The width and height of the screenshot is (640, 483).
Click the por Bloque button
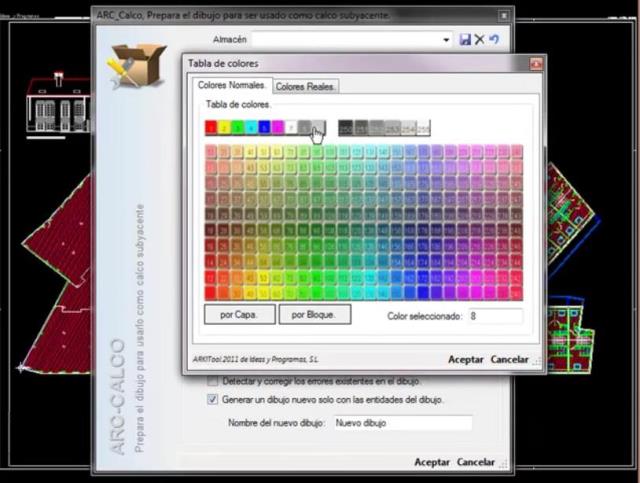[x=315, y=314]
